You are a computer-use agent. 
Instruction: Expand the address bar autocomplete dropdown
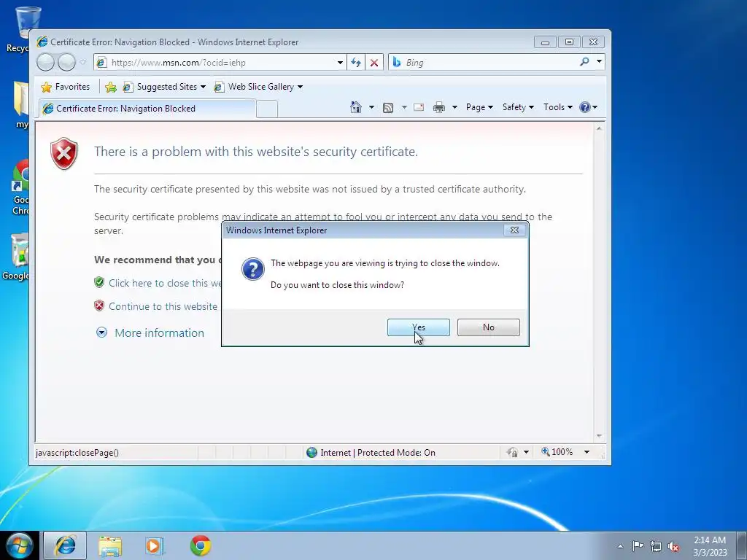pos(340,63)
